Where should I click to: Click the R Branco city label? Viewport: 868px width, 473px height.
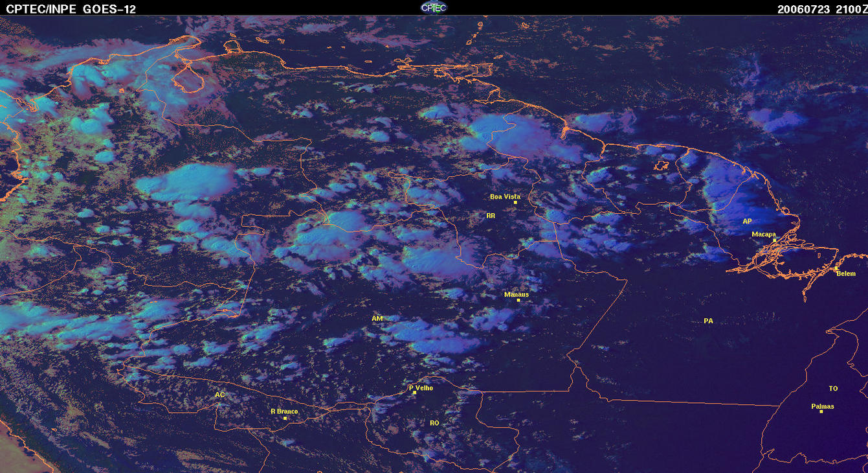[284, 411]
